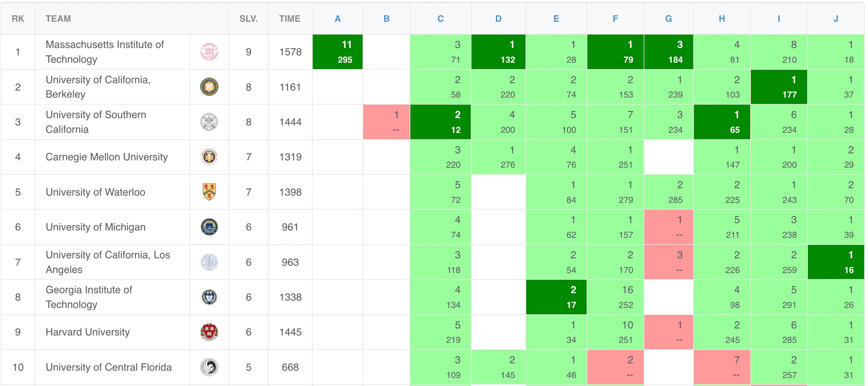Click the Georgia Institute of Technology seal
The height and width of the screenshot is (386, 868).
point(209,297)
